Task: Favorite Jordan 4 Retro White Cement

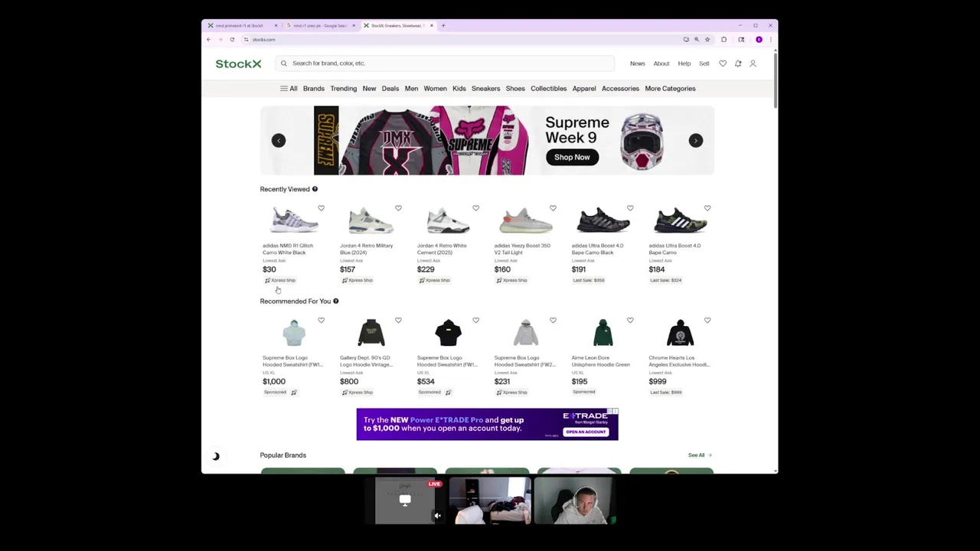Action: (x=475, y=208)
